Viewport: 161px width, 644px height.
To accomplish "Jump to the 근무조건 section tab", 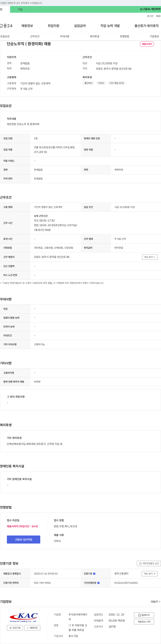I will pyautogui.click(x=35, y=36).
